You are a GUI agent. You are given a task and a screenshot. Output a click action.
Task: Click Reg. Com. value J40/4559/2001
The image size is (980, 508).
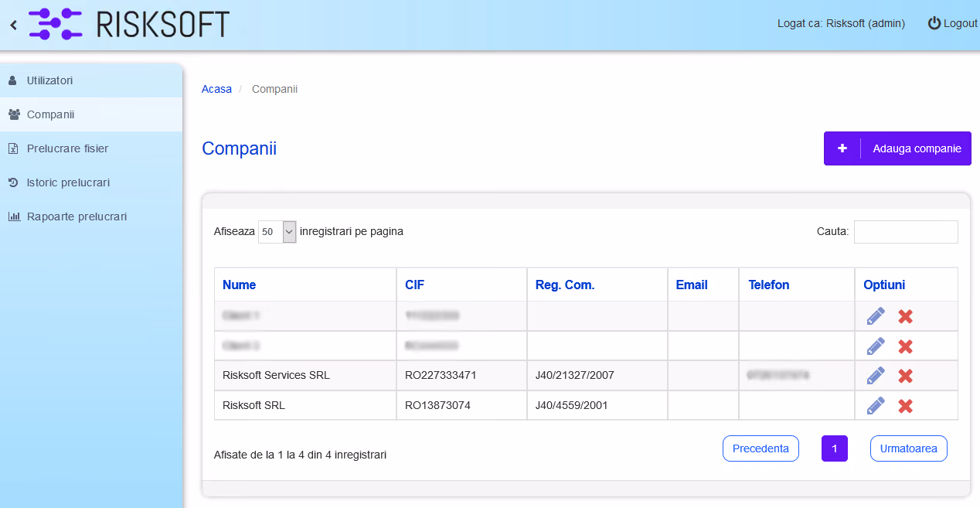[x=572, y=405]
